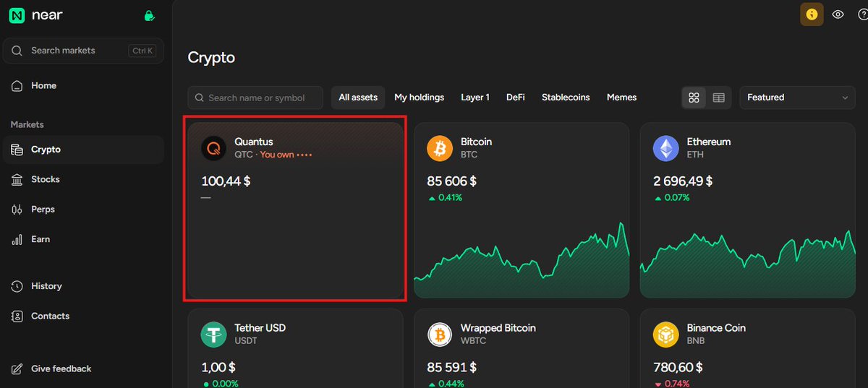Viewport: 868px width, 388px height.
Task: Open the Search markets field
Action: 83,51
